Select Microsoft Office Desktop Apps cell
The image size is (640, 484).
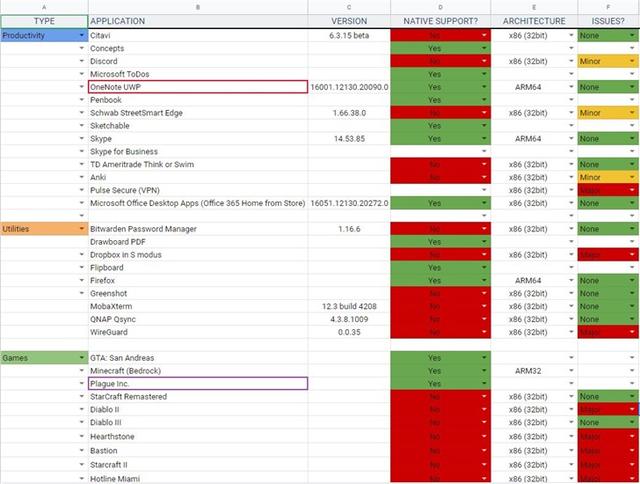pos(198,203)
